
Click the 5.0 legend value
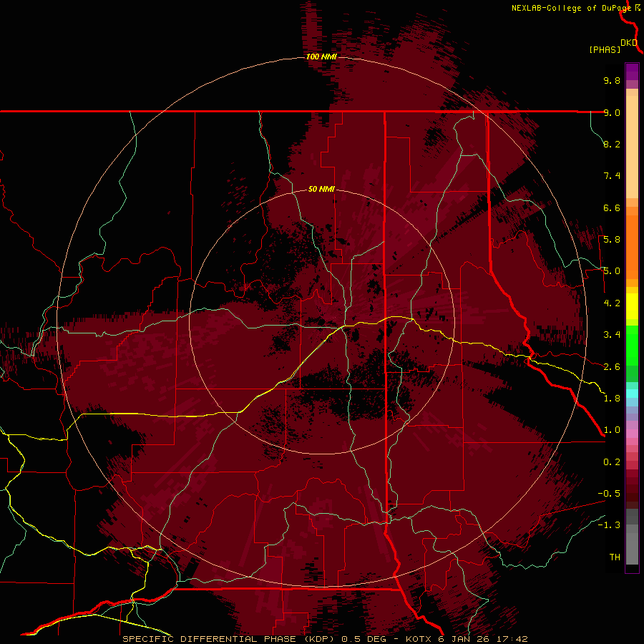612,271
